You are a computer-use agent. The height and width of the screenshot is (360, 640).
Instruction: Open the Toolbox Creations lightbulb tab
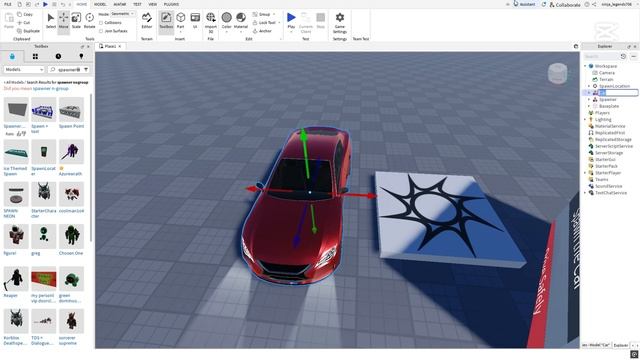click(81, 56)
